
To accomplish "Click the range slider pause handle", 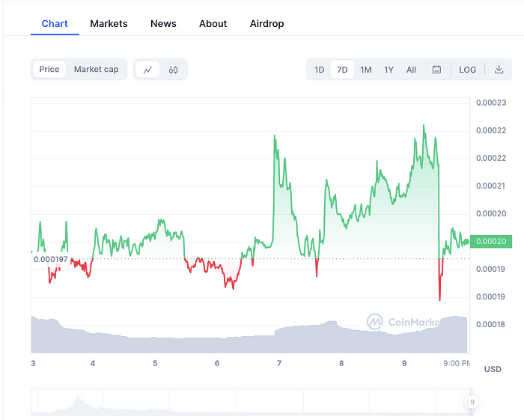I will (472, 402).
